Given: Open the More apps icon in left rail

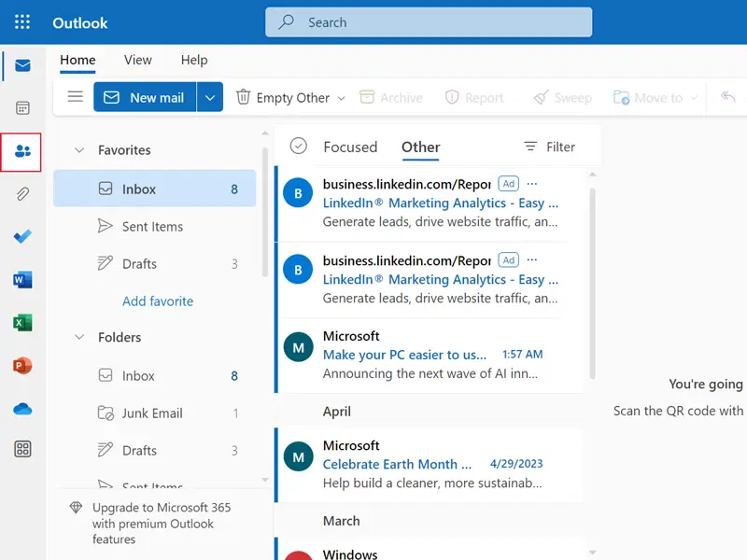Looking at the screenshot, I should pos(22,449).
